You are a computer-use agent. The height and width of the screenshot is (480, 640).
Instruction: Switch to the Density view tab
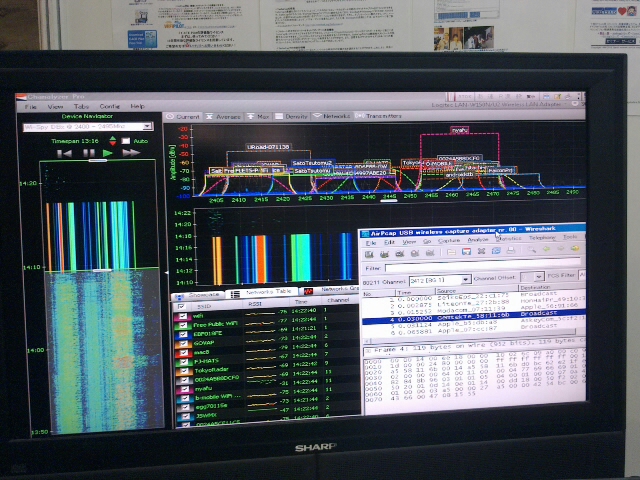(x=291, y=117)
